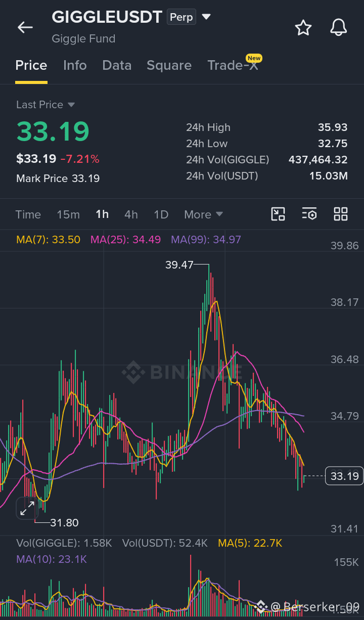The height and width of the screenshot is (620, 364).
Task: Tap the 155K volume axis label
Action: click(x=346, y=562)
